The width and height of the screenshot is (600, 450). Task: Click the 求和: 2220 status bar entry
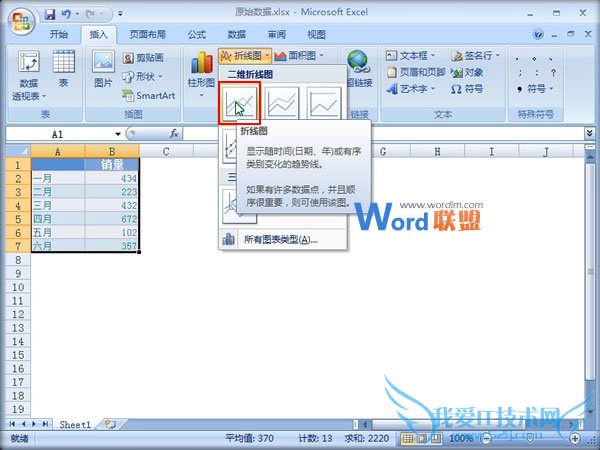(367, 439)
